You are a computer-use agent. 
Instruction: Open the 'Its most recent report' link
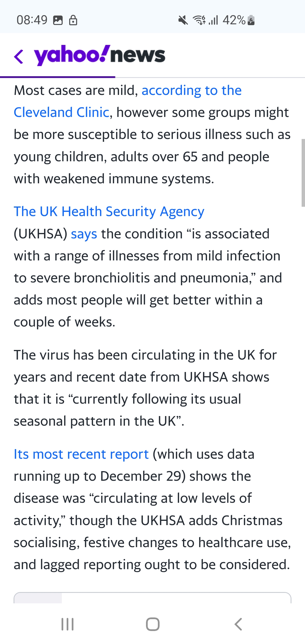pos(81,454)
